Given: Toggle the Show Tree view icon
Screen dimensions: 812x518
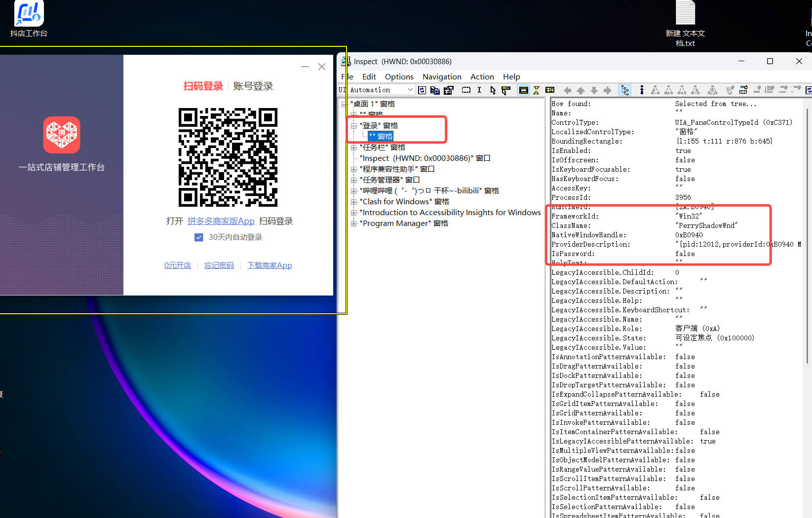Looking at the screenshot, I should (x=625, y=90).
